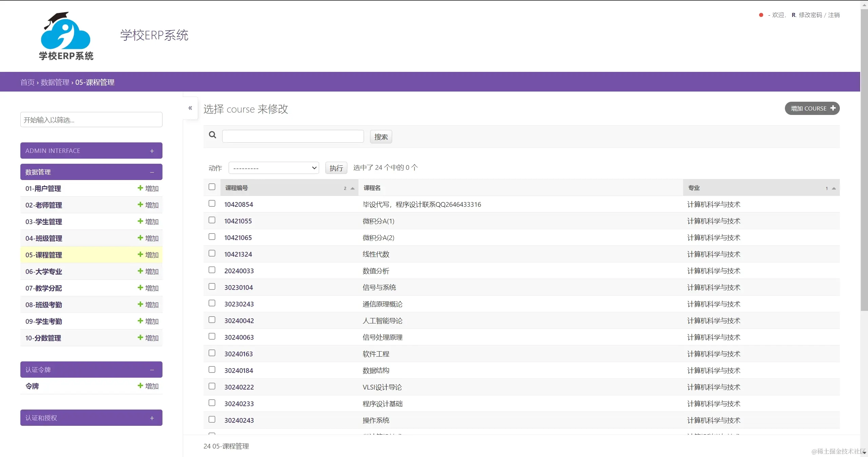Screen dimensions: 868x457
Task: Select checkbox for 软件工程 course row
Action: pos(212,353)
